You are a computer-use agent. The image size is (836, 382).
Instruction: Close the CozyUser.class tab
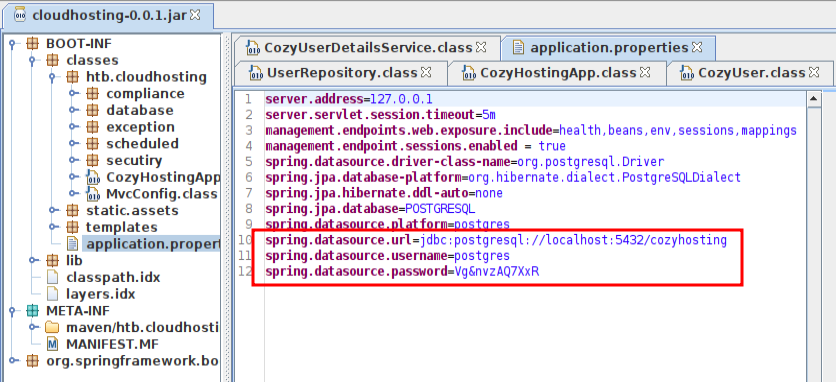pos(814,72)
